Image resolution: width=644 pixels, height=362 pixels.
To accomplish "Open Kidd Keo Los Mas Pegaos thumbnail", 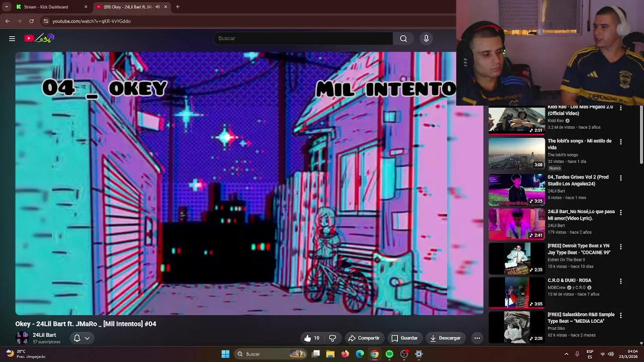I will tap(517, 121).
